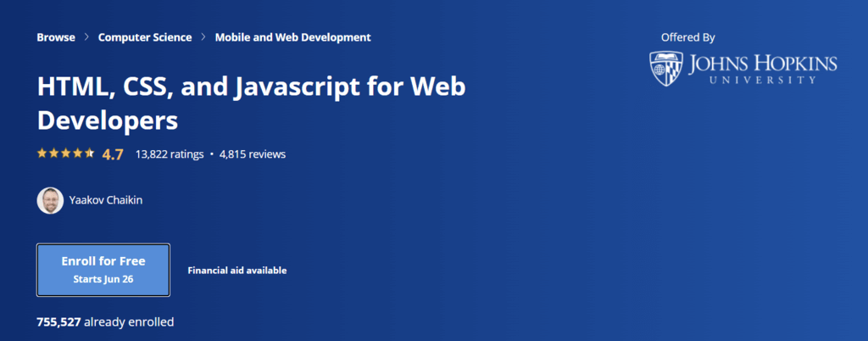Go to Mobile and Web Development category

(292, 37)
